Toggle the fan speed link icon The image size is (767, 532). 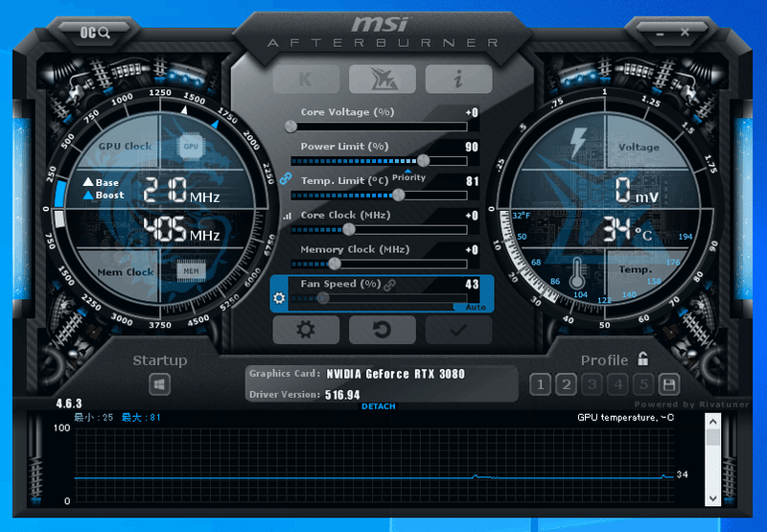coord(390,285)
